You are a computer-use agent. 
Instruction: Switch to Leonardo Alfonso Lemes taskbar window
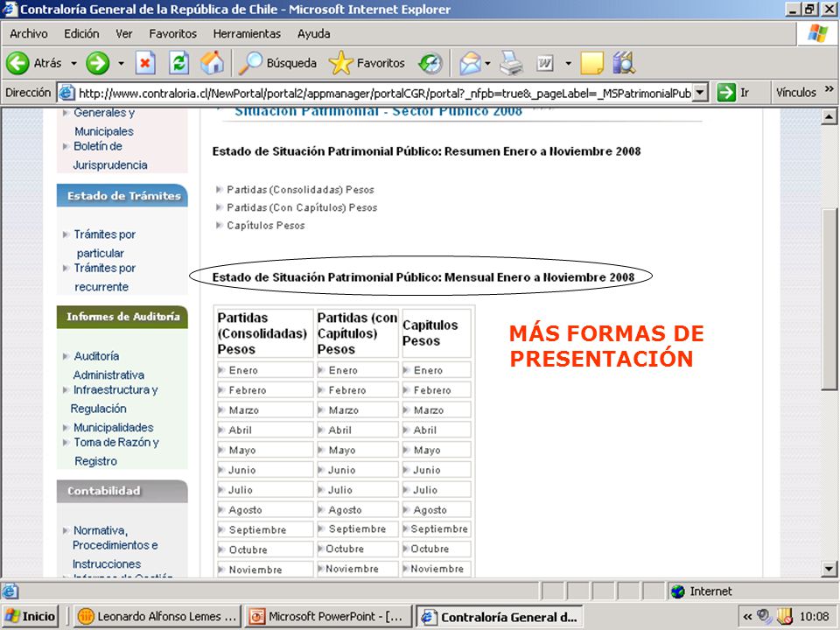tap(157, 616)
